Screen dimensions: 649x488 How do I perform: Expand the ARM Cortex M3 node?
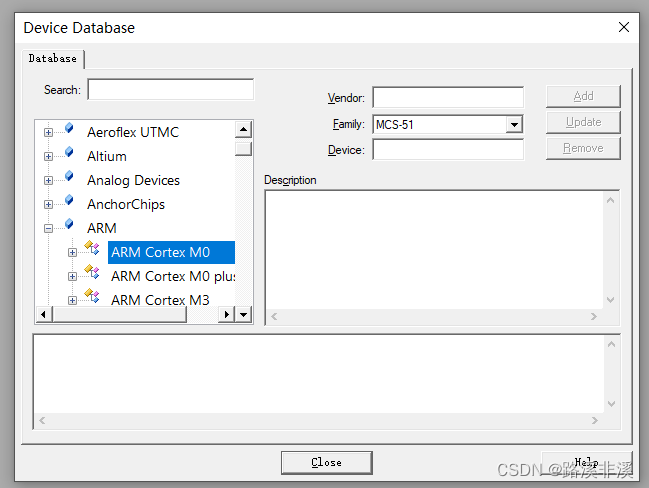[x=72, y=300]
